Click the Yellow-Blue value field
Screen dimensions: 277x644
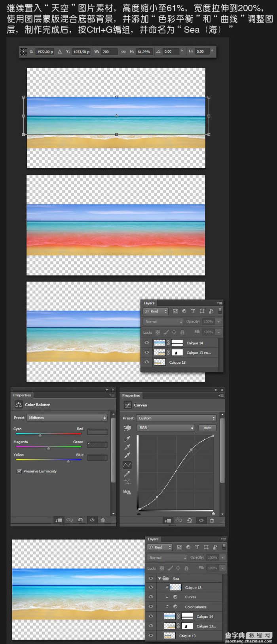tap(97, 458)
